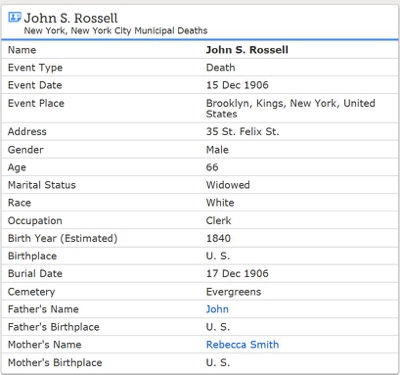400x375 pixels.
Task: Select the address 35 St. Felix St.
Action: click(x=242, y=131)
